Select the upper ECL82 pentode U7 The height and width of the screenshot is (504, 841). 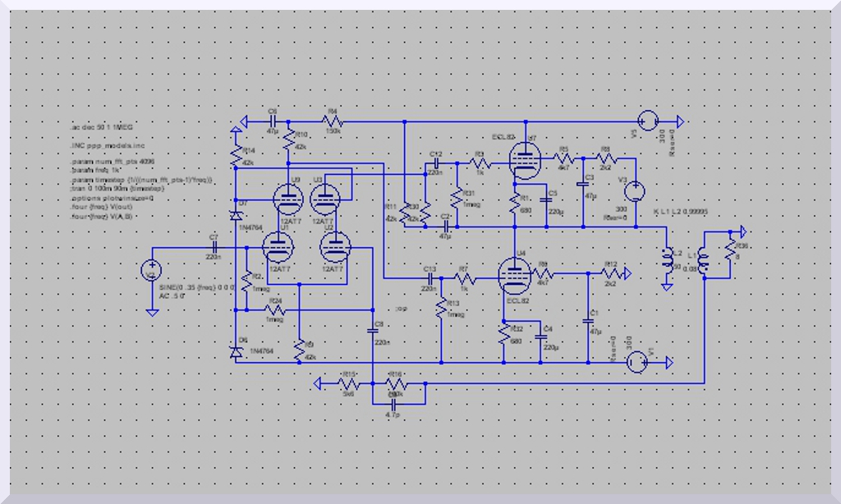pos(522,158)
